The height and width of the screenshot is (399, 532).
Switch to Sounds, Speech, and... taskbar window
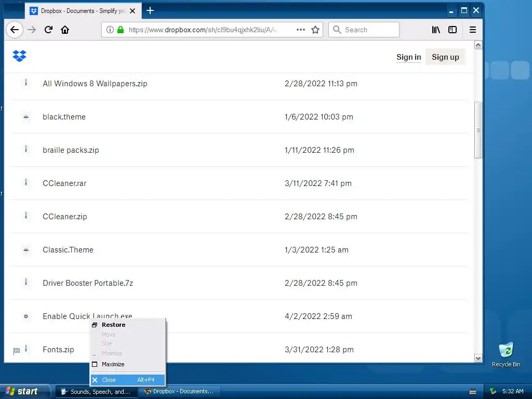(x=96, y=392)
